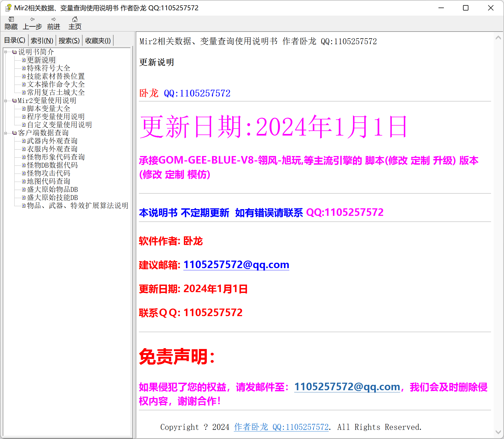Open the 怪物攻击代码 topic
The height and width of the screenshot is (439, 504).
coord(49,173)
